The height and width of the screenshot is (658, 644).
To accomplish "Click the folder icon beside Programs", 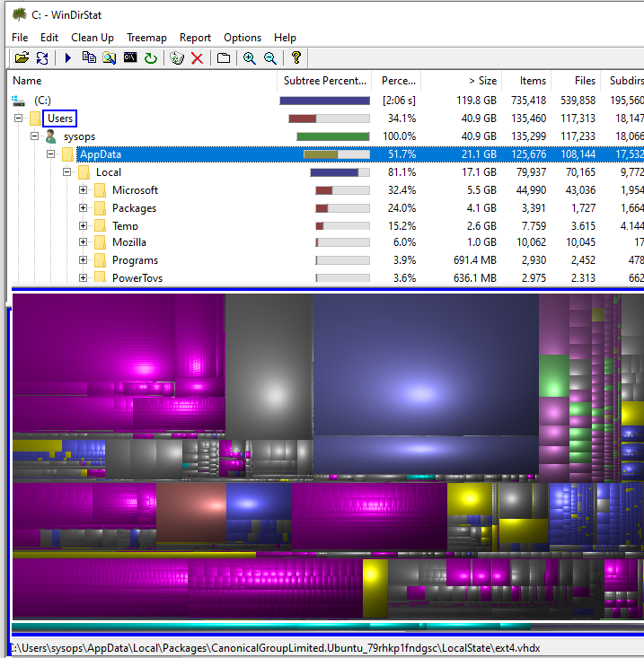I will click(100, 260).
